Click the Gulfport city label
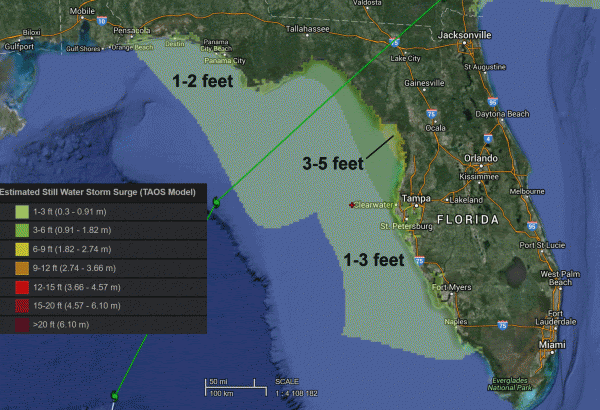The height and width of the screenshot is (410, 600). (x=19, y=47)
